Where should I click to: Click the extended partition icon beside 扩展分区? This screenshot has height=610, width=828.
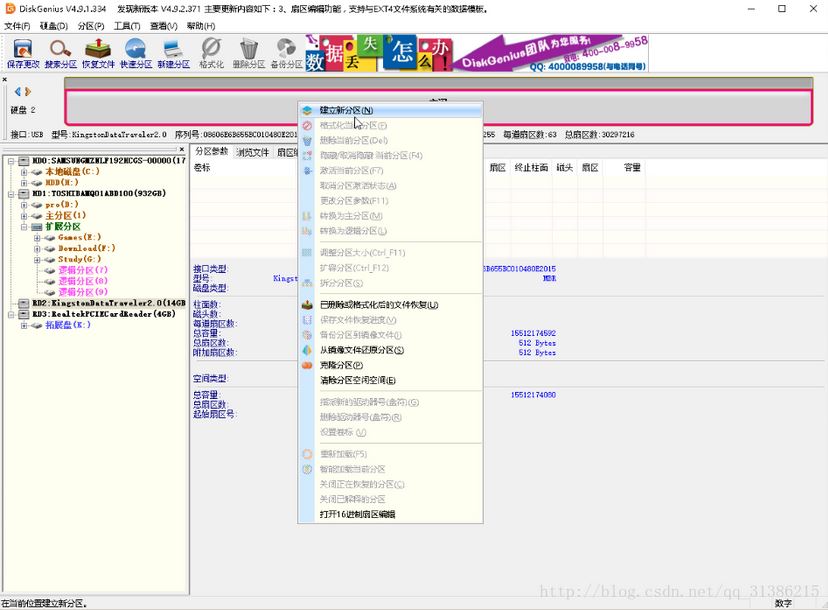[37, 227]
